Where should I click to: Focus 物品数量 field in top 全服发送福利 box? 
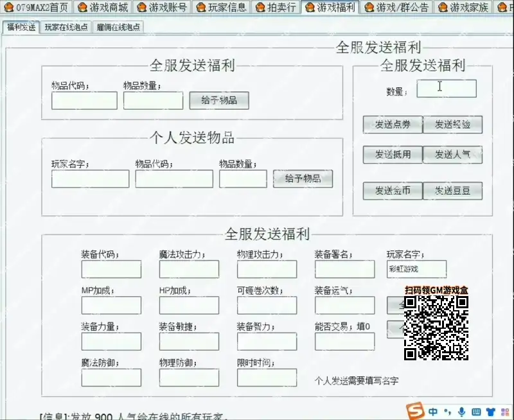coord(153,101)
